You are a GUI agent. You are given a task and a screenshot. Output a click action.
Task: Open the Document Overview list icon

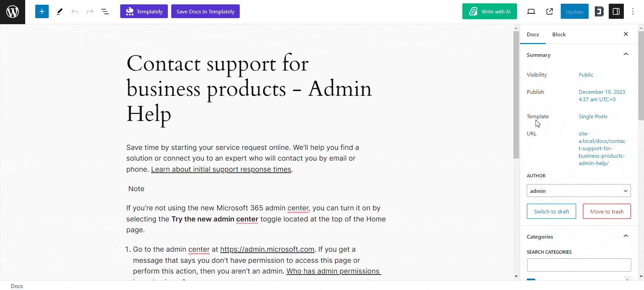pyautogui.click(x=105, y=11)
